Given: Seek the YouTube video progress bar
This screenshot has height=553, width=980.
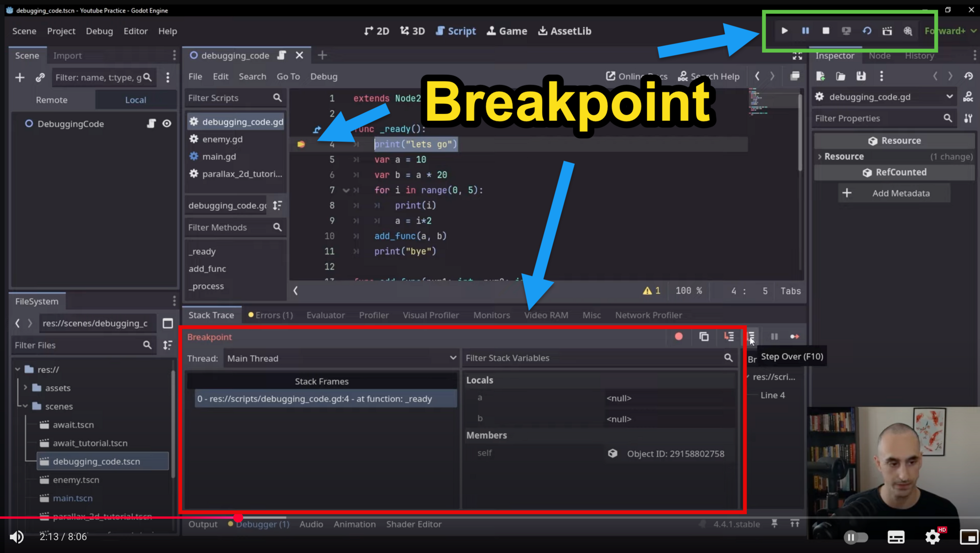Looking at the screenshot, I should click(x=490, y=517).
